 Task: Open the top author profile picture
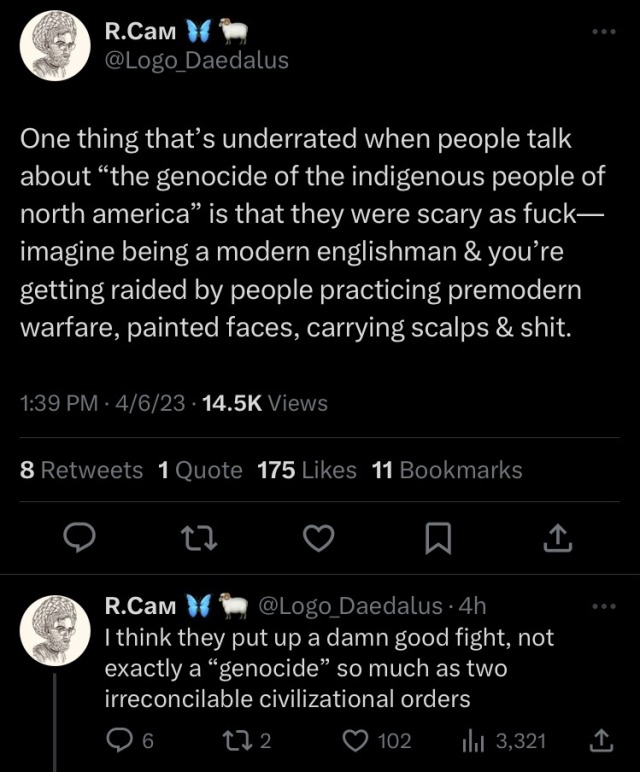(x=55, y=45)
